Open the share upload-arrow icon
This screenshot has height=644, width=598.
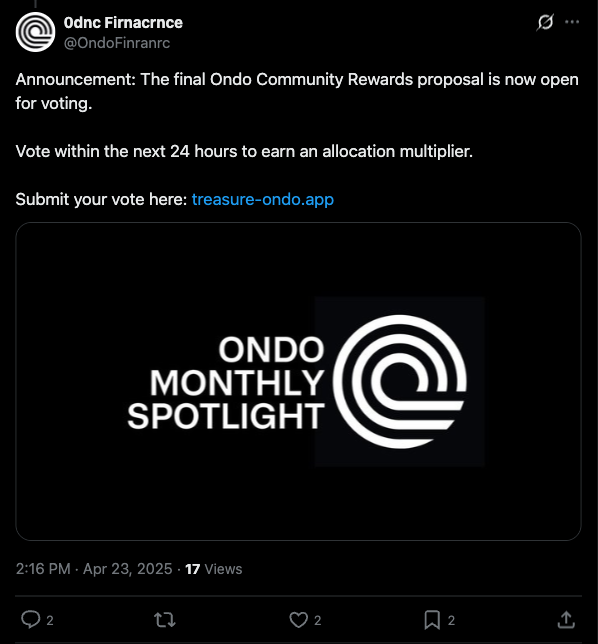click(566, 619)
